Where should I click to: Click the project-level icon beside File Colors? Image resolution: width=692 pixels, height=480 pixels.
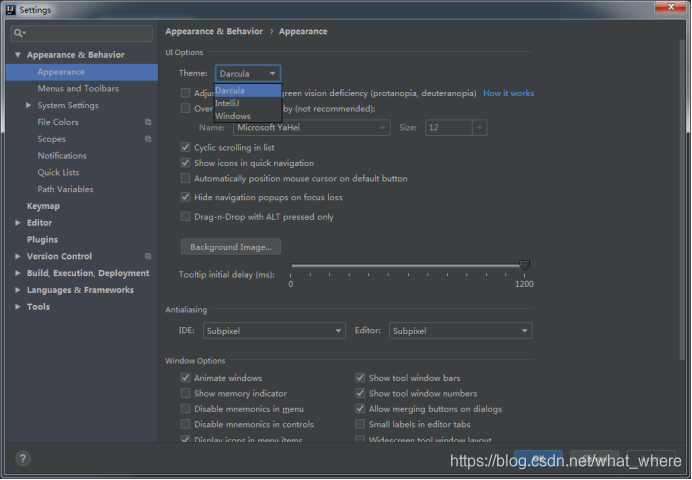coord(148,122)
